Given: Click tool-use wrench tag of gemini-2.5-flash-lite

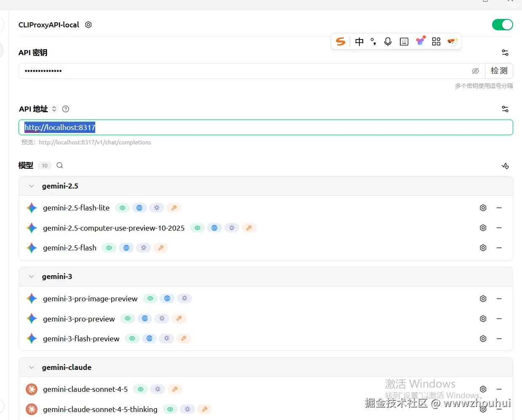Looking at the screenshot, I should tap(174, 208).
